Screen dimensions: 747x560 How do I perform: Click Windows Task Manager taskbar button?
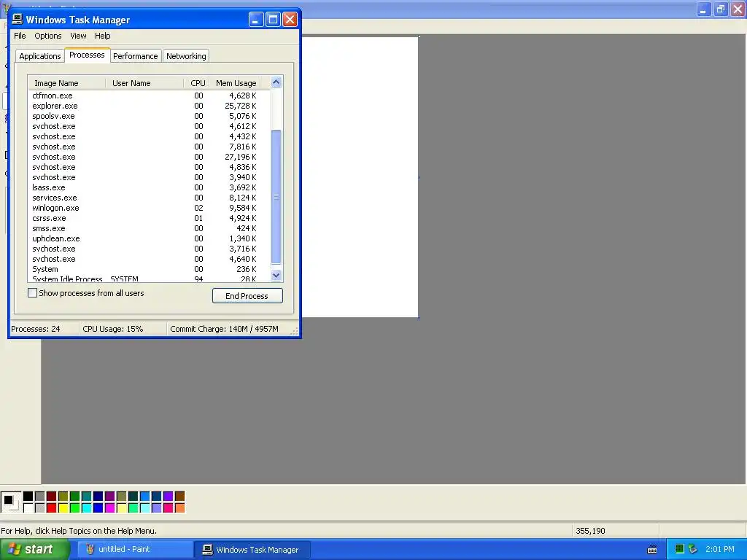pyautogui.click(x=253, y=550)
